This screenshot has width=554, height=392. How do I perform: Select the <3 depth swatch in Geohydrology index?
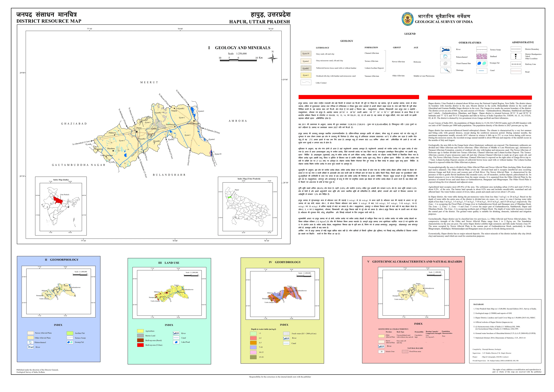(253, 334)
